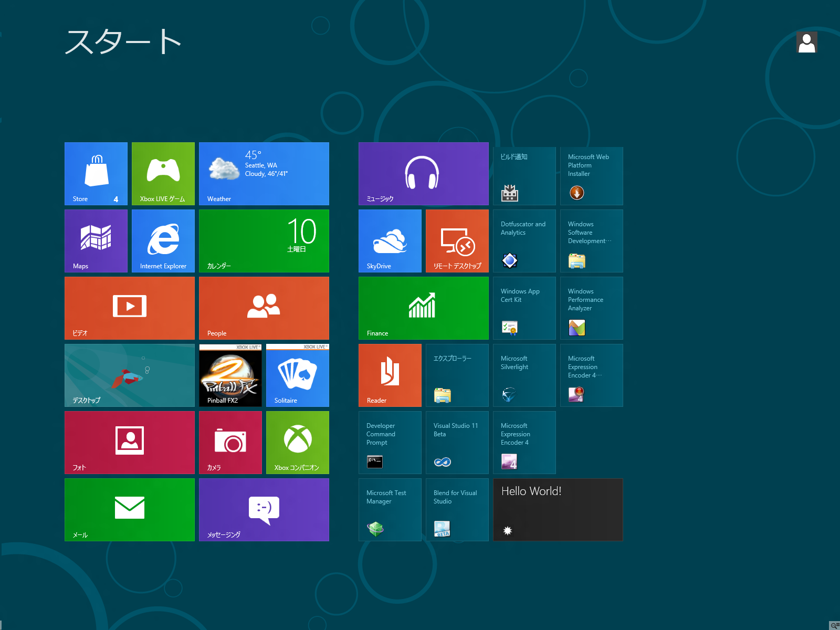The height and width of the screenshot is (630, 840).
Task: Open Blend for Visual Studio tile
Action: tap(457, 510)
